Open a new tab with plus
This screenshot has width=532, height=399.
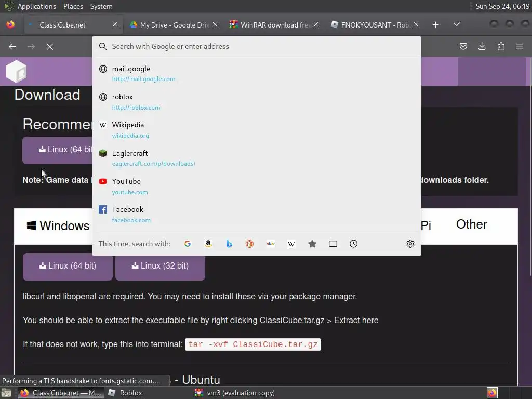(x=436, y=25)
